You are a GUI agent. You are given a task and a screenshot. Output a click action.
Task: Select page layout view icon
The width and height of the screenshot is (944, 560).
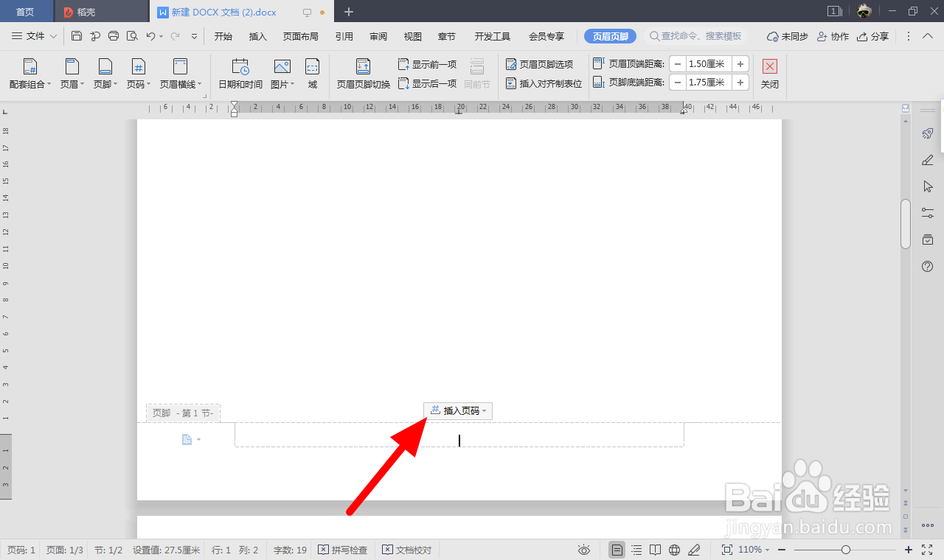(x=617, y=550)
